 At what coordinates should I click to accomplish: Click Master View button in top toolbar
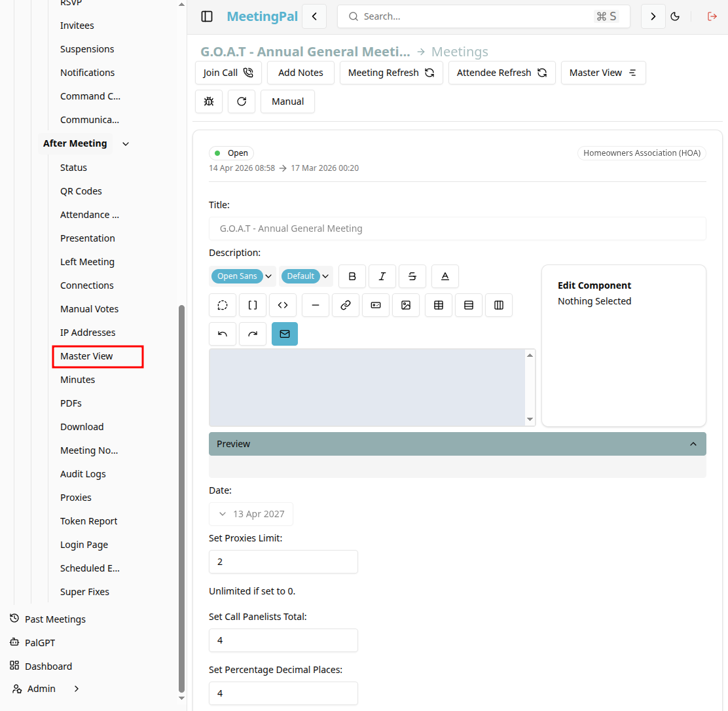coord(603,73)
